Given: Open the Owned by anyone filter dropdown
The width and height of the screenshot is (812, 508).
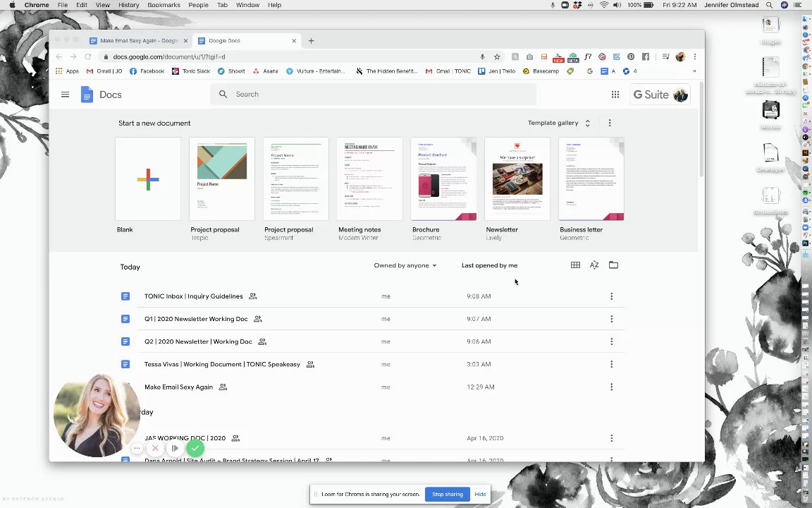Looking at the screenshot, I should pyautogui.click(x=405, y=265).
